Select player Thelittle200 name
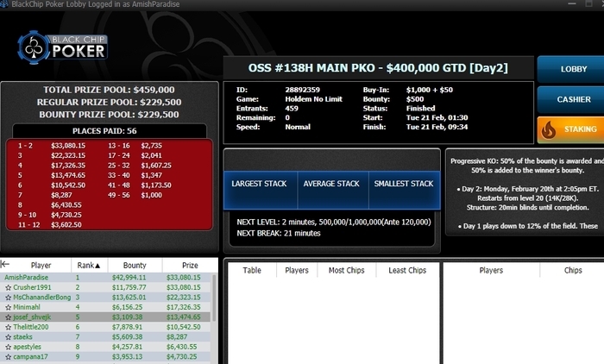Viewport: 604px width, 364px height. pos(31,327)
